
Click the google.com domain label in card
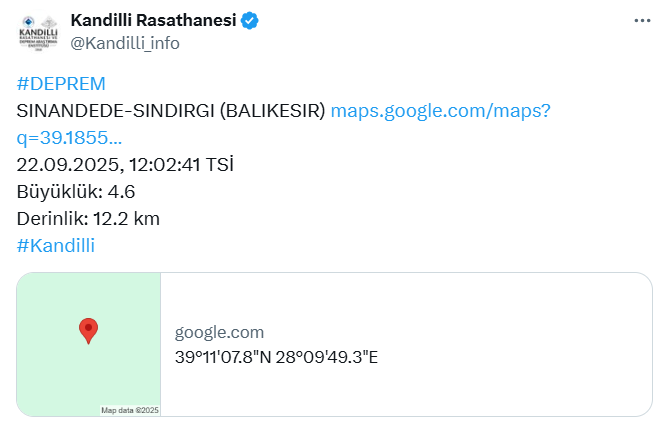(x=219, y=333)
